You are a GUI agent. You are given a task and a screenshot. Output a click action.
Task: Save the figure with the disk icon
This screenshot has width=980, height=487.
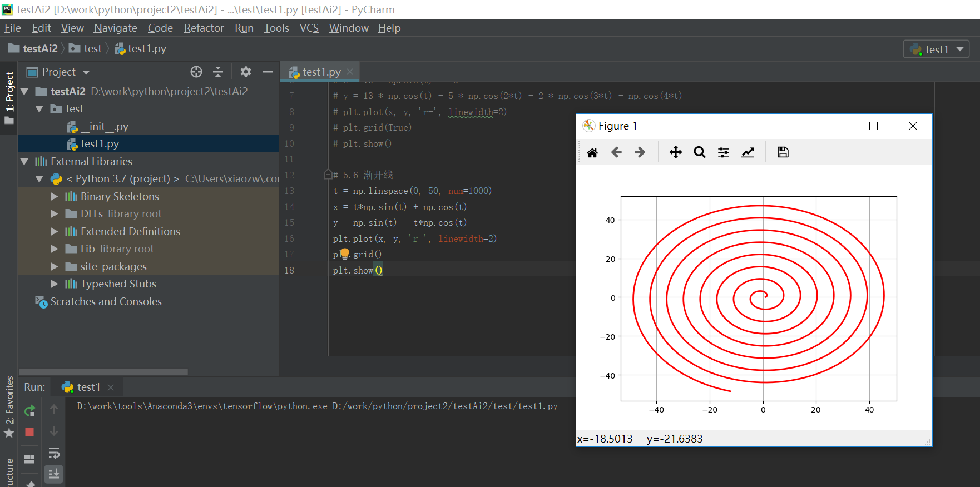783,152
